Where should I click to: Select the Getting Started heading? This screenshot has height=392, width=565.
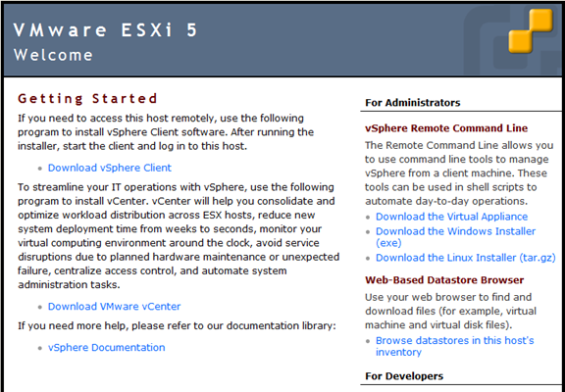pyautogui.click(x=87, y=98)
